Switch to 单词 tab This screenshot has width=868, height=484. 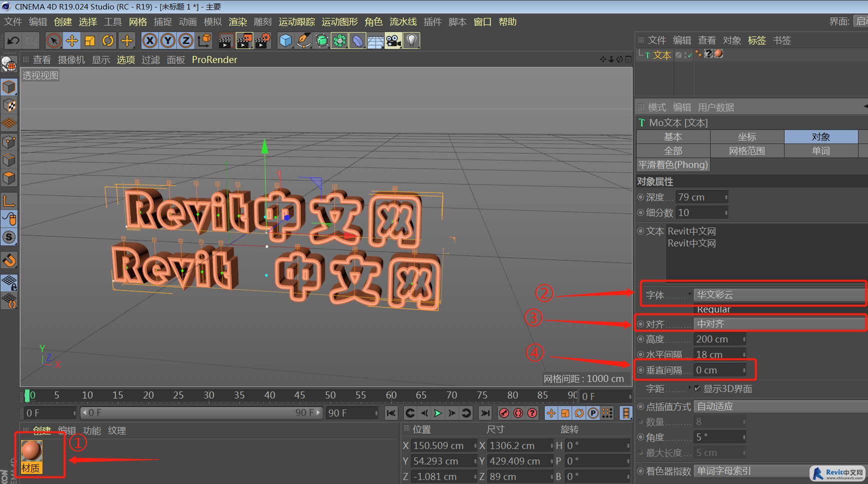pyautogui.click(x=821, y=150)
